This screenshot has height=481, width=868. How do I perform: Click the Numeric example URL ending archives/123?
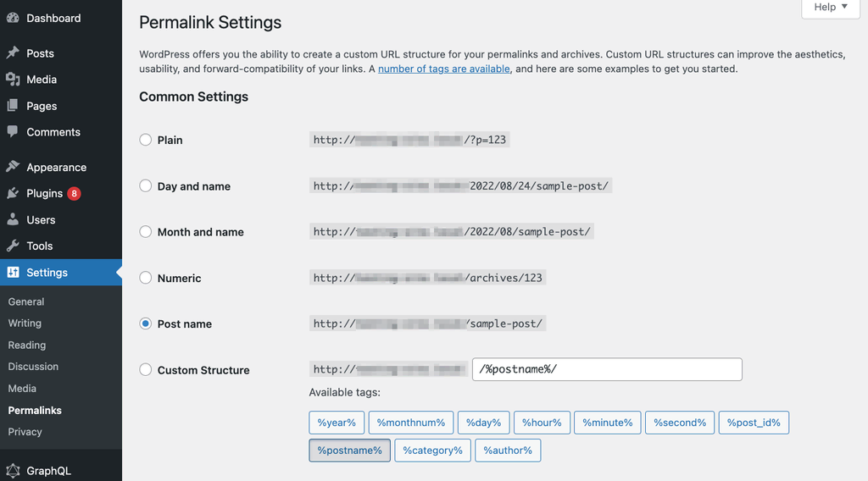[x=428, y=278]
